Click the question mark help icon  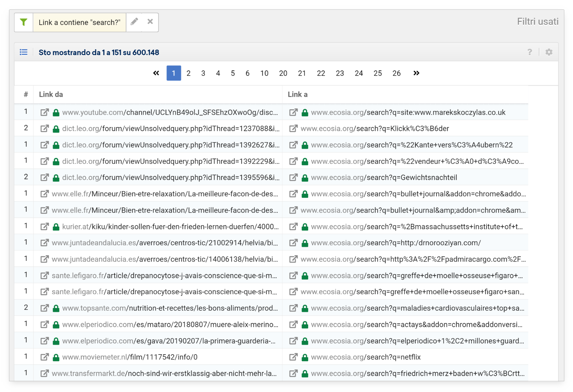[x=530, y=52]
